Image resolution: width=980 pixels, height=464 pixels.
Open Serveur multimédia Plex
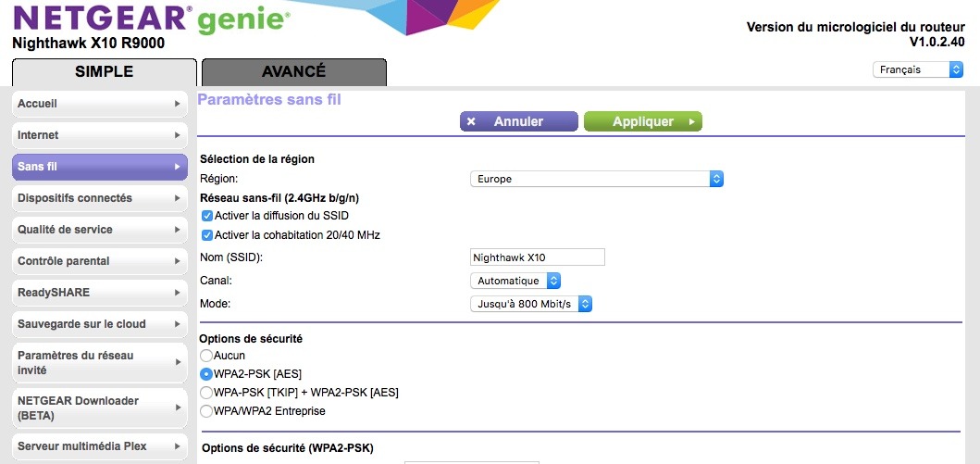click(100, 446)
